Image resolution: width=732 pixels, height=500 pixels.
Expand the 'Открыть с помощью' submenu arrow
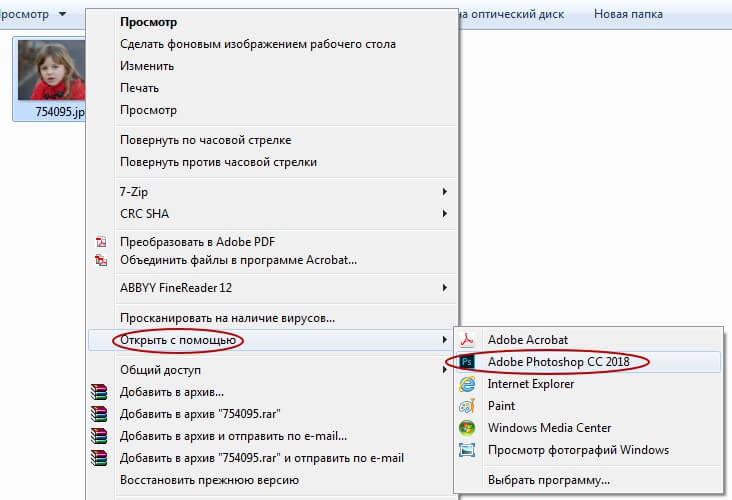[444, 340]
